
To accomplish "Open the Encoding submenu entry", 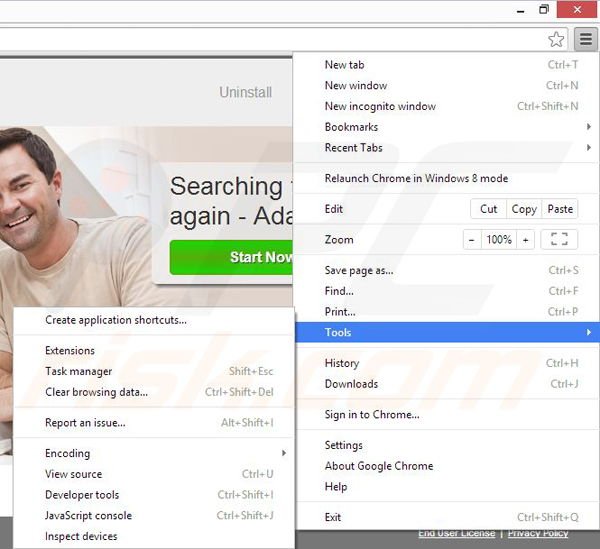I will pyautogui.click(x=154, y=453).
